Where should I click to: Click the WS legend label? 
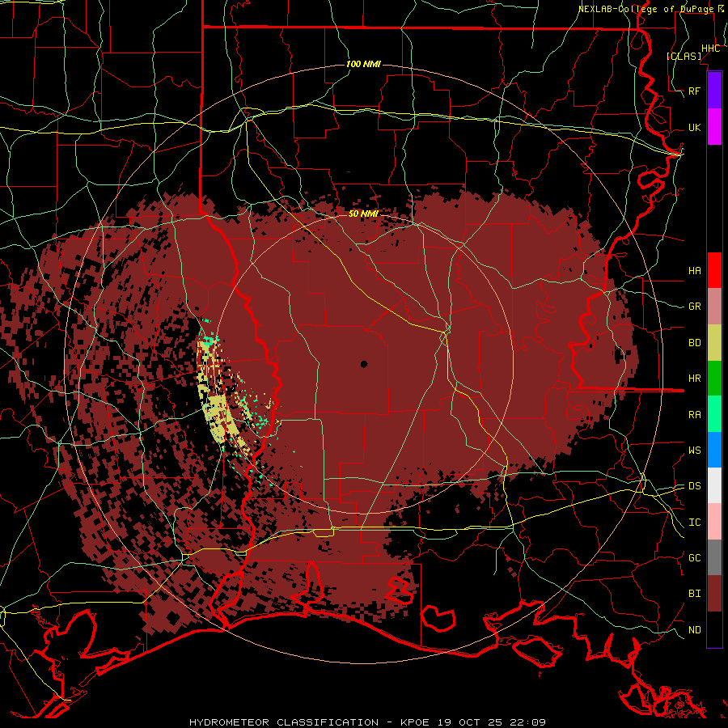(x=694, y=451)
